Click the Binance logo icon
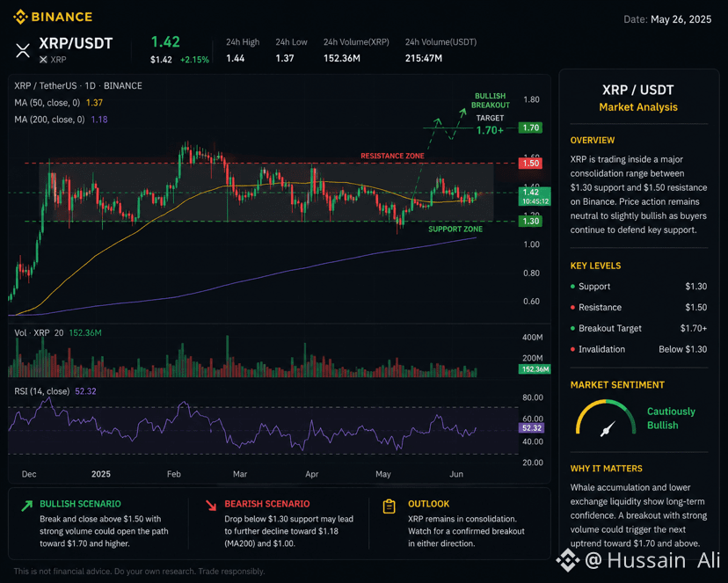This screenshot has height=583, width=728. tap(20, 18)
